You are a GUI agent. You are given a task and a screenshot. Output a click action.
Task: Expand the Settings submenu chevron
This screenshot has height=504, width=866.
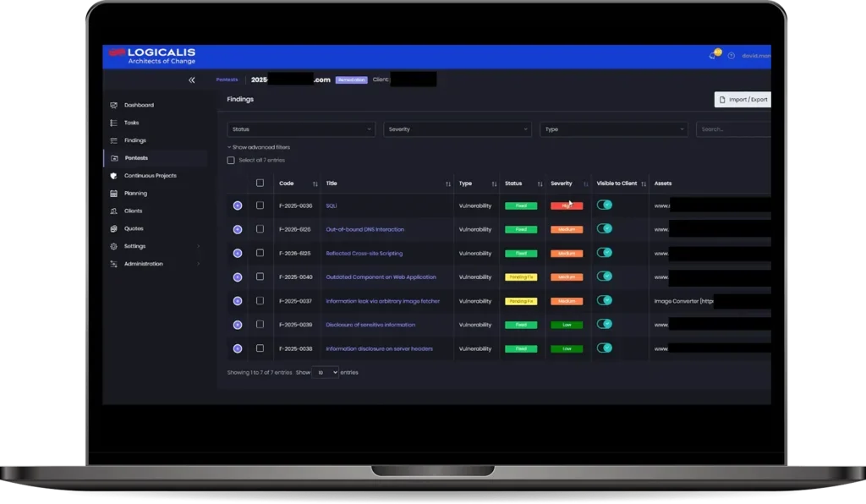(x=198, y=246)
